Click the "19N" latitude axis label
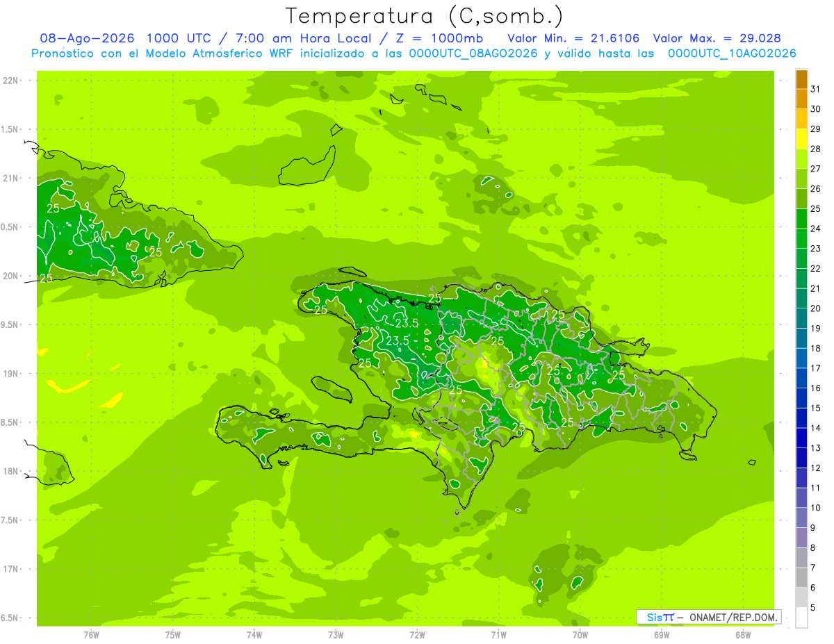The image size is (834, 644). 10,374
